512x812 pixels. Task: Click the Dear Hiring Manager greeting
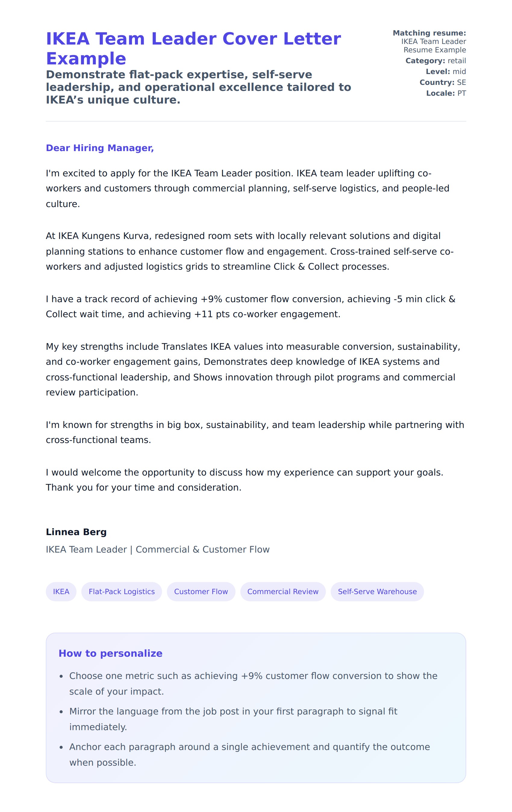pyautogui.click(x=100, y=148)
